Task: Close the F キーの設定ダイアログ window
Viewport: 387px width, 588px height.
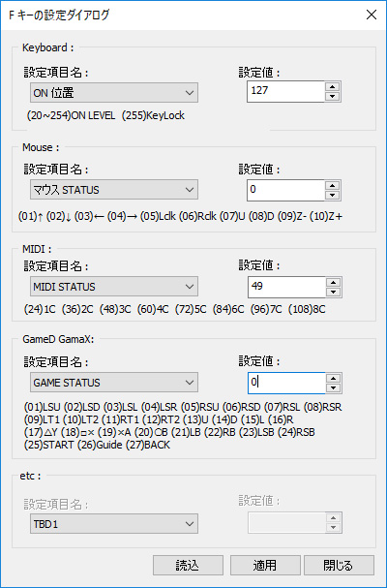Action: tap(372, 15)
